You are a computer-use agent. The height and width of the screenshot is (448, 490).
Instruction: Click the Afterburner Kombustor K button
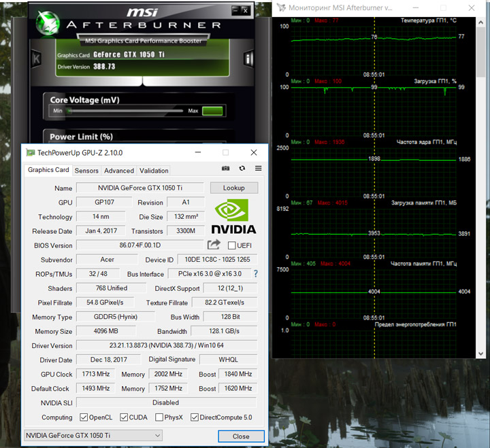point(36,58)
